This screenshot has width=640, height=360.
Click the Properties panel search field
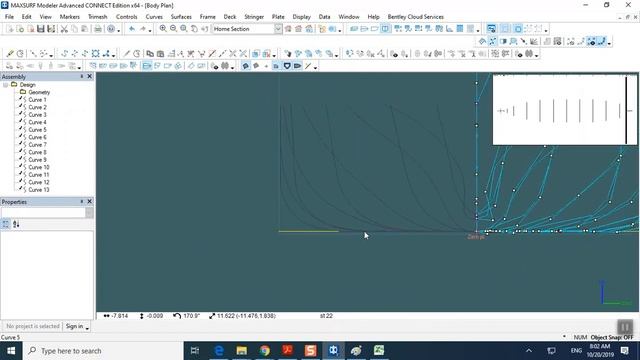[x=43, y=213]
